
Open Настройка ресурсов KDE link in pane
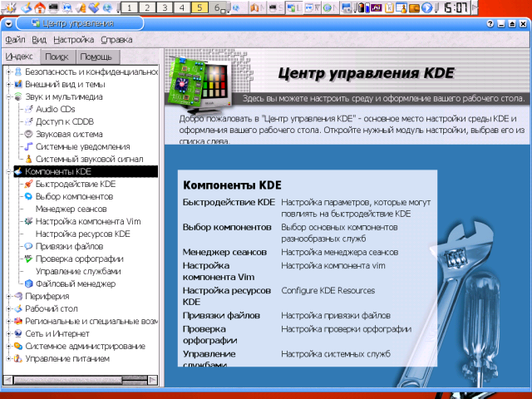[x=227, y=296]
